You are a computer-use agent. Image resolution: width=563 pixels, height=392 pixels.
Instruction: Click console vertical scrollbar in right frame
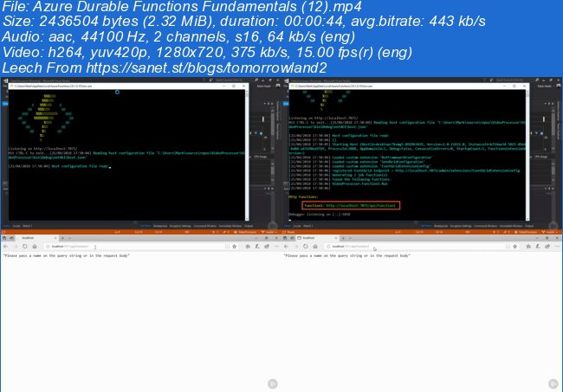527,154
